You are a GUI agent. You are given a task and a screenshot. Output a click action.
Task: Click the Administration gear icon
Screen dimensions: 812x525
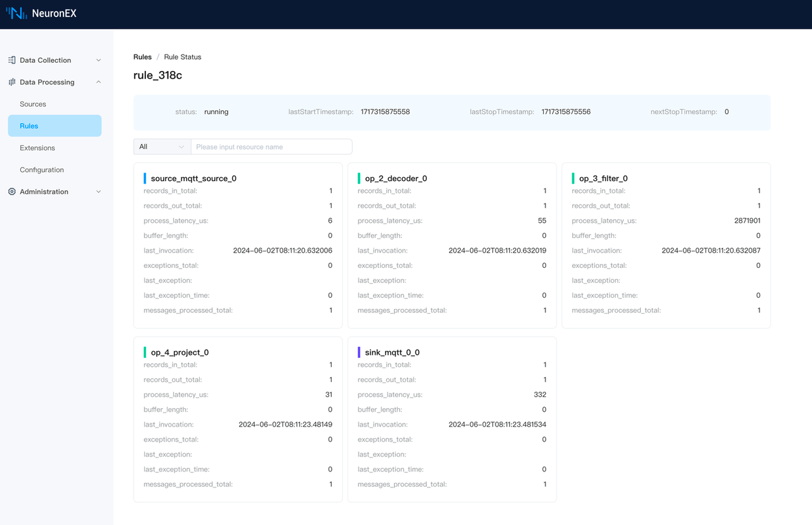click(11, 192)
